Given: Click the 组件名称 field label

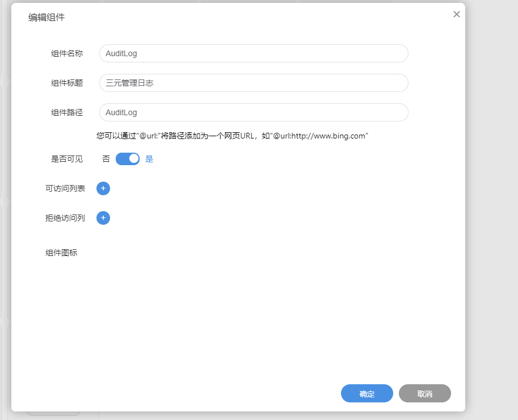Looking at the screenshot, I should click(68, 53).
